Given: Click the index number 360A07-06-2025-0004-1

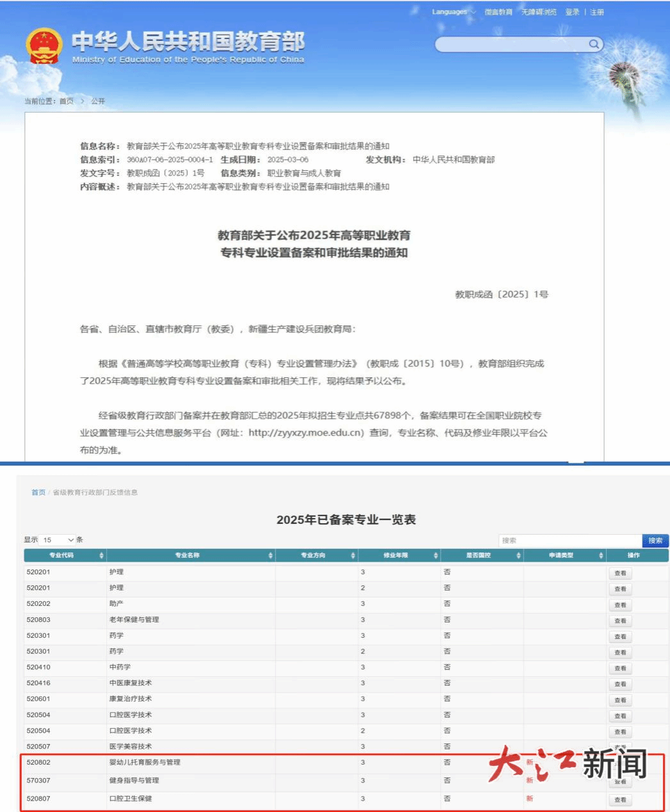Looking at the screenshot, I should click(x=170, y=159).
